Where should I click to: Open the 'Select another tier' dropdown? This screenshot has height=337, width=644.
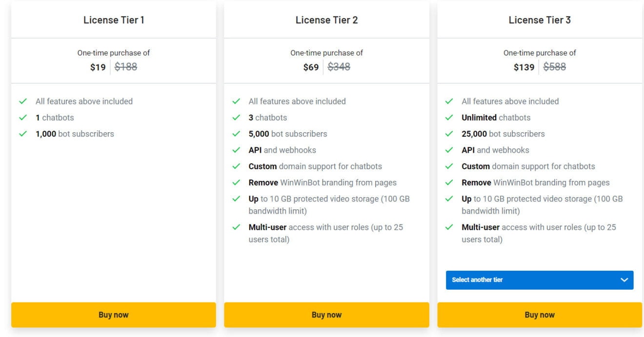pos(539,280)
